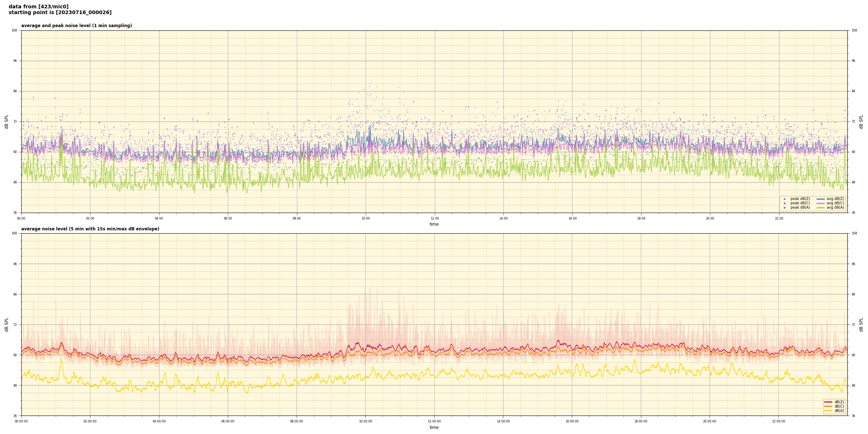The height and width of the screenshot is (434, 868).
Task: Click the bottom chart's right 'dB SPL' label
Action: [x=861, y=324]
